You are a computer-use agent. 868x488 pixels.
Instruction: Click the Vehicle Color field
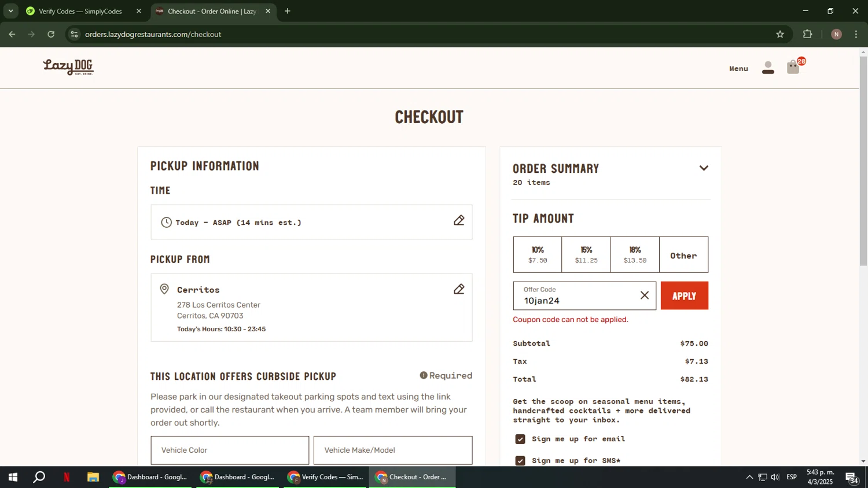(230, 450)
